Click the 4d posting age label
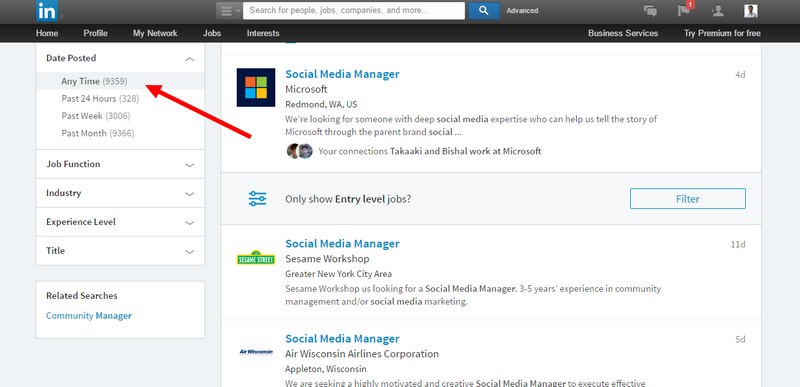The height and width of the screenshot is (387, 800). click(x=740, y=75)
